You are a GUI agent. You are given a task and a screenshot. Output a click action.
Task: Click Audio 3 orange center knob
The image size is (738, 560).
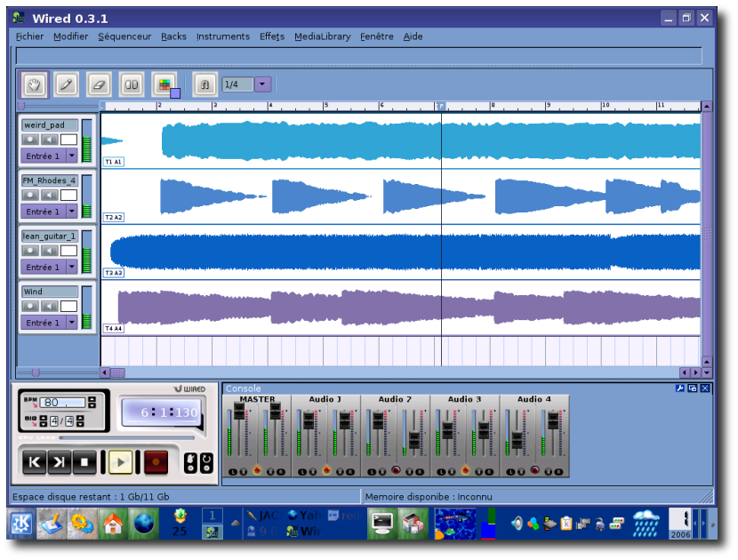466,469
